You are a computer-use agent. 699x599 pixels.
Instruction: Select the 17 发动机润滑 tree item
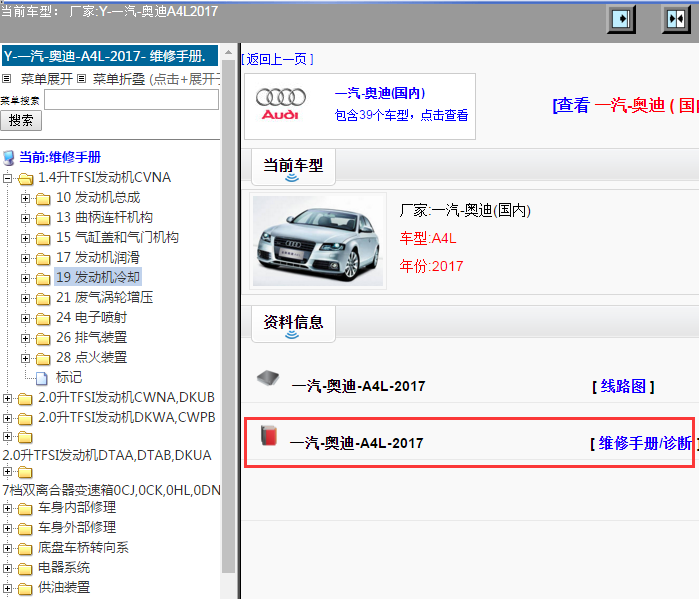point(98,257)
